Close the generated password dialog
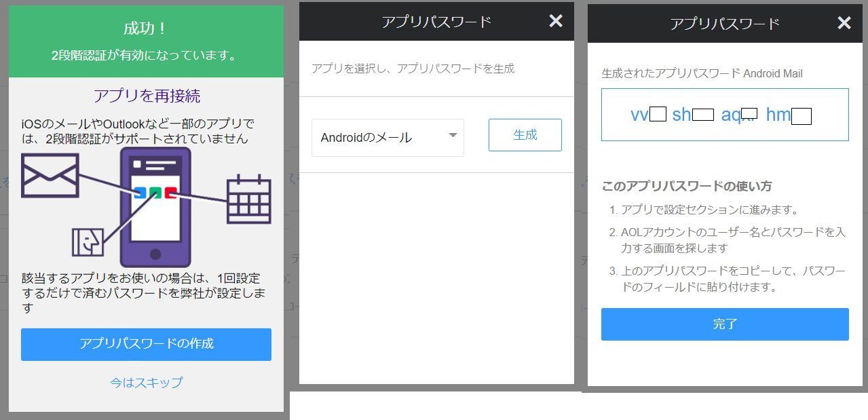868x420 pixels. point(844,23)
